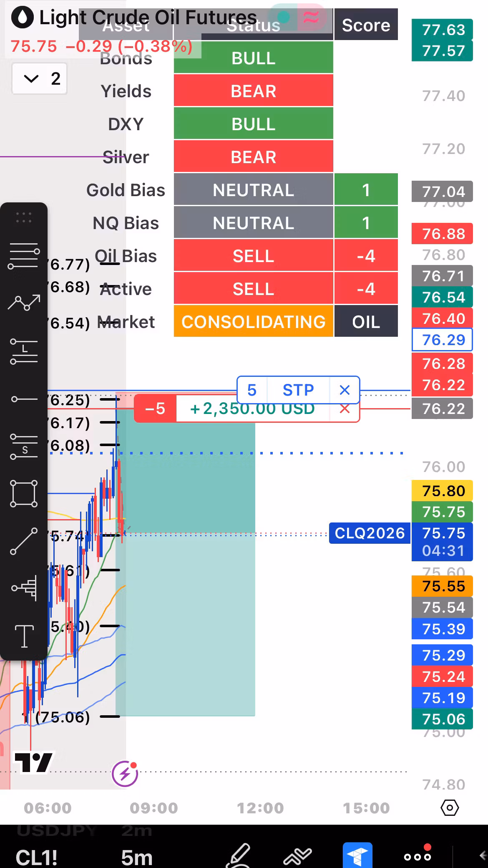Open the volume profile tool
Viewport: 488px width, 868px height.
coord(24,588)
